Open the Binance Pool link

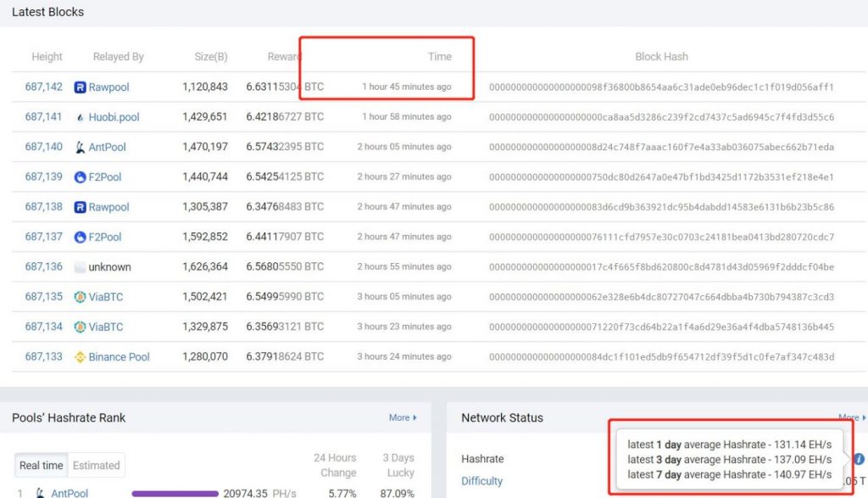click(x=119, y=357)
